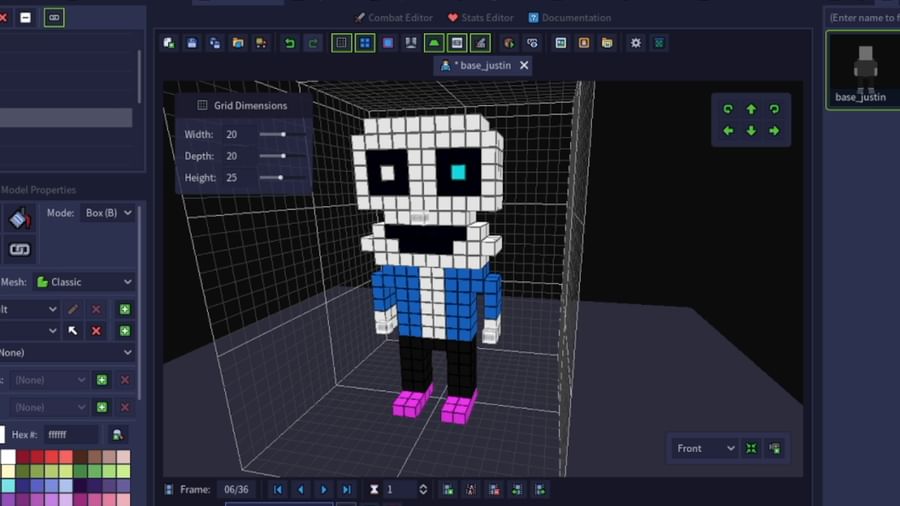900x506 pixels.
Task: Close the base_justin tab
Action: click(x=524, y=65)
